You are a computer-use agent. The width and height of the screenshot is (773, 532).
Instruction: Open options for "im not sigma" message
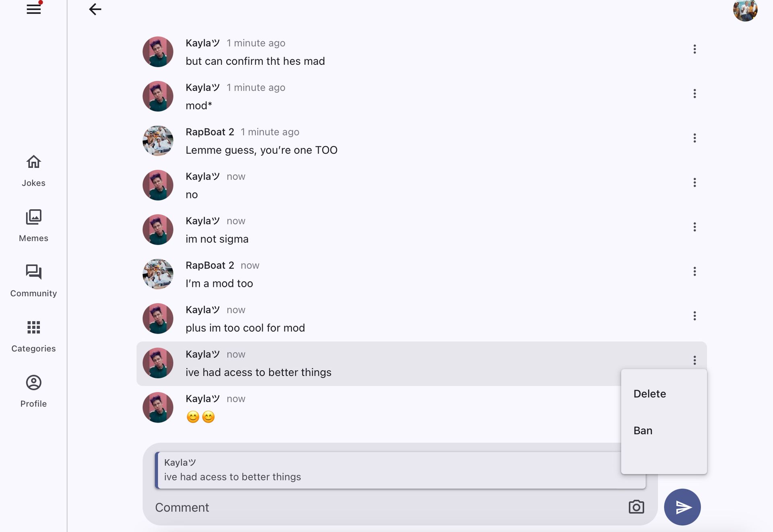point(694,227)
